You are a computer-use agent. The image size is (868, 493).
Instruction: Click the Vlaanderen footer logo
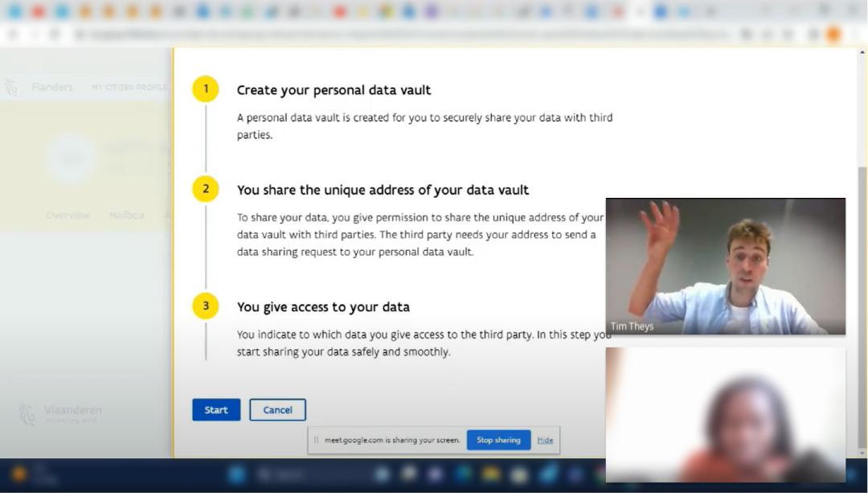59,414
